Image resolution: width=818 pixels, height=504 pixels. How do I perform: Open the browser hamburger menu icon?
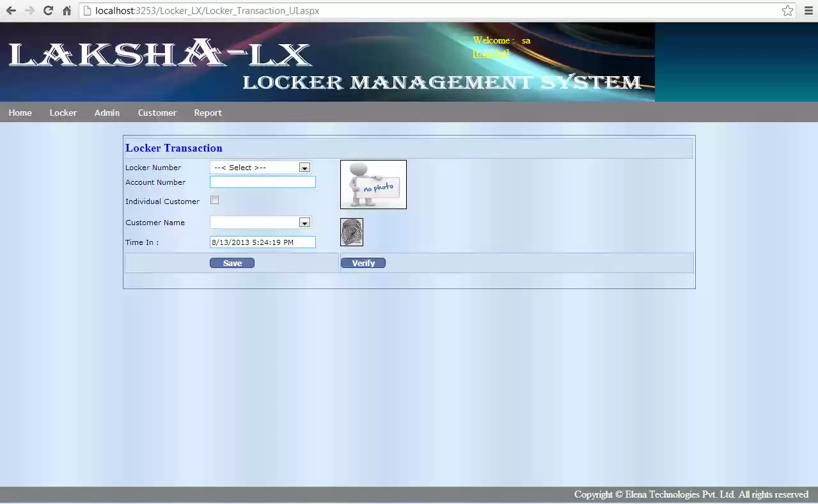tap(808, 10)
